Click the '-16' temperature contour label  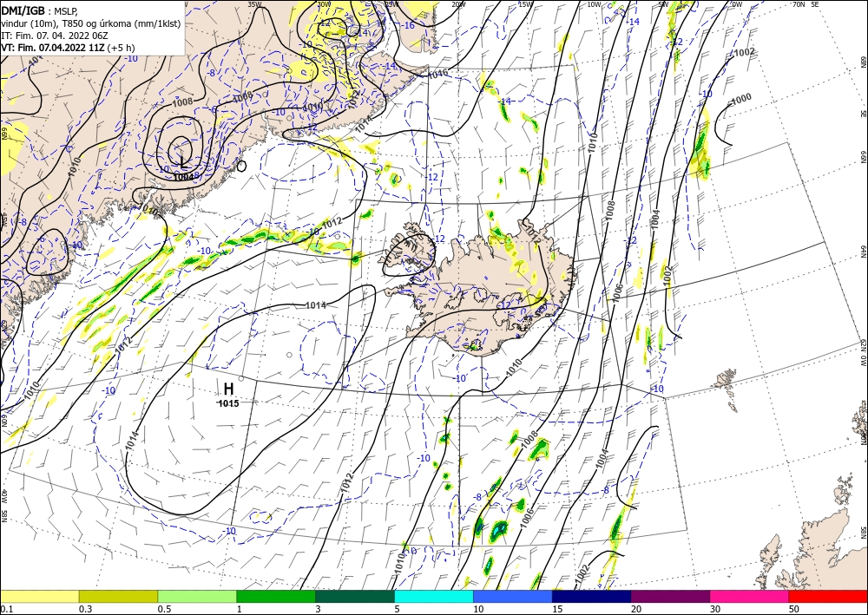click(409, 25)
